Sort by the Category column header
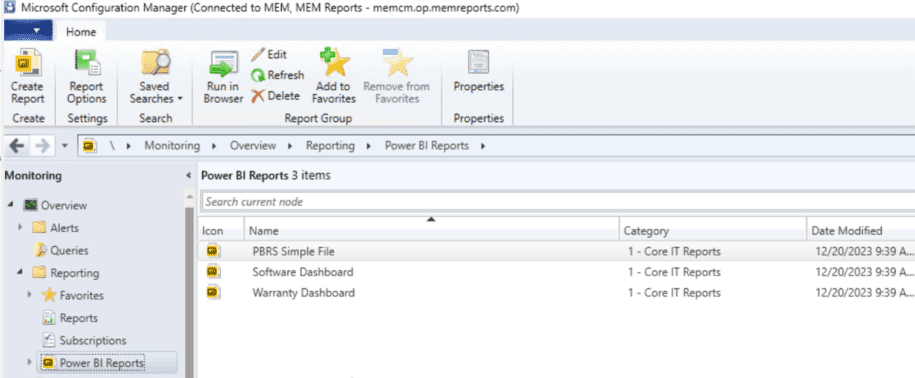Screen dimensions: 915x378 713,231
